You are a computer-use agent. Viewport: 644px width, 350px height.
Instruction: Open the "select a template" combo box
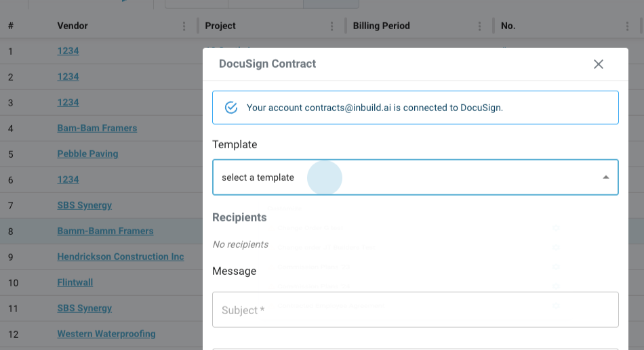click(x=407, y=177)
